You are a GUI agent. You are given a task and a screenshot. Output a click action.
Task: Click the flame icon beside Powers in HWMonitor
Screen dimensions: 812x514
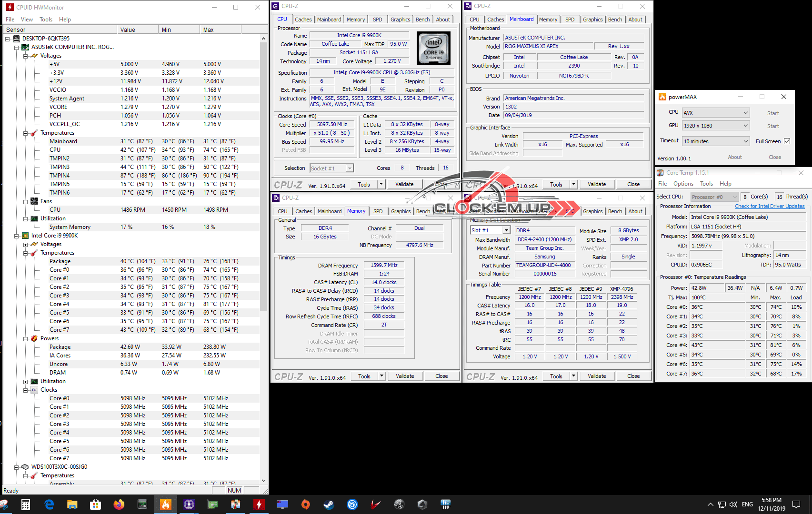(34, 338)
